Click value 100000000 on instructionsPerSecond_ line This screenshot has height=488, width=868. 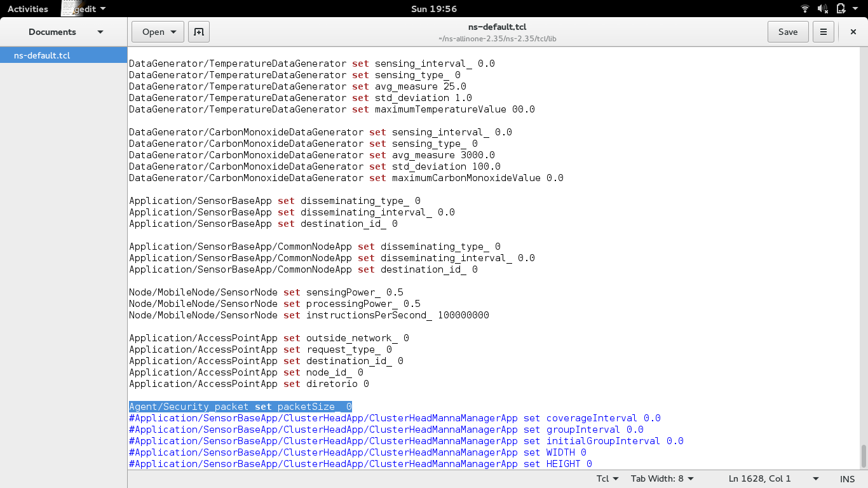pyautogui.click(x=463, y=315)
